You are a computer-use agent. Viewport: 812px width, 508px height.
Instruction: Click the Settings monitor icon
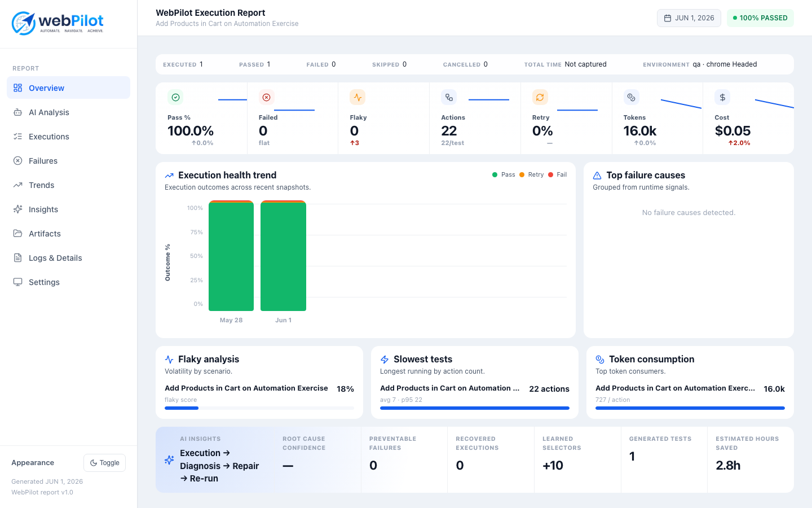click(18, 282)
